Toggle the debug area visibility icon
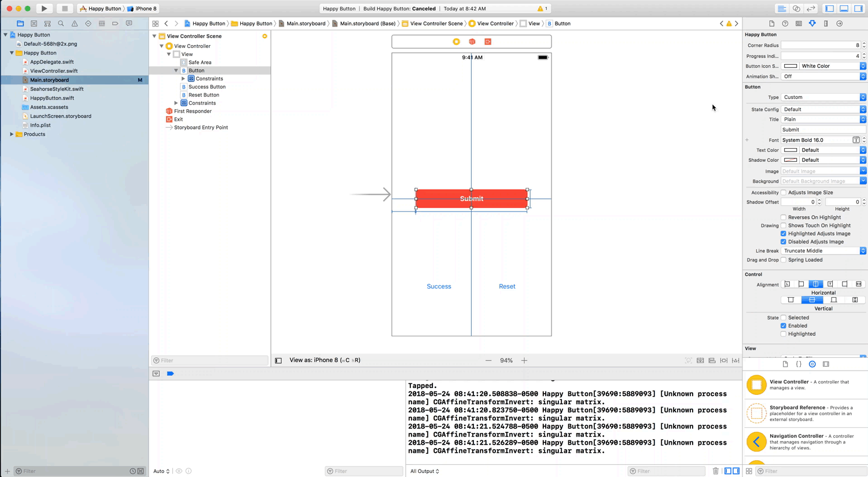The image size is (868, 477). (x=844, y=9)
